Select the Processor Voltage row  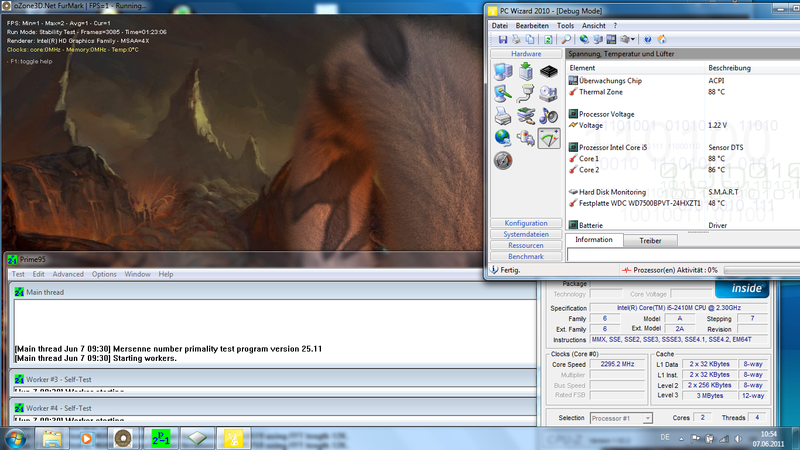[x=683, y=114]
